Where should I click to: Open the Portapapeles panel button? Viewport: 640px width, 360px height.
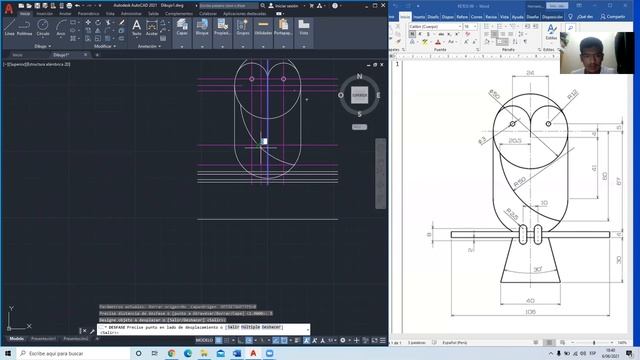click(x=283, y=28)
